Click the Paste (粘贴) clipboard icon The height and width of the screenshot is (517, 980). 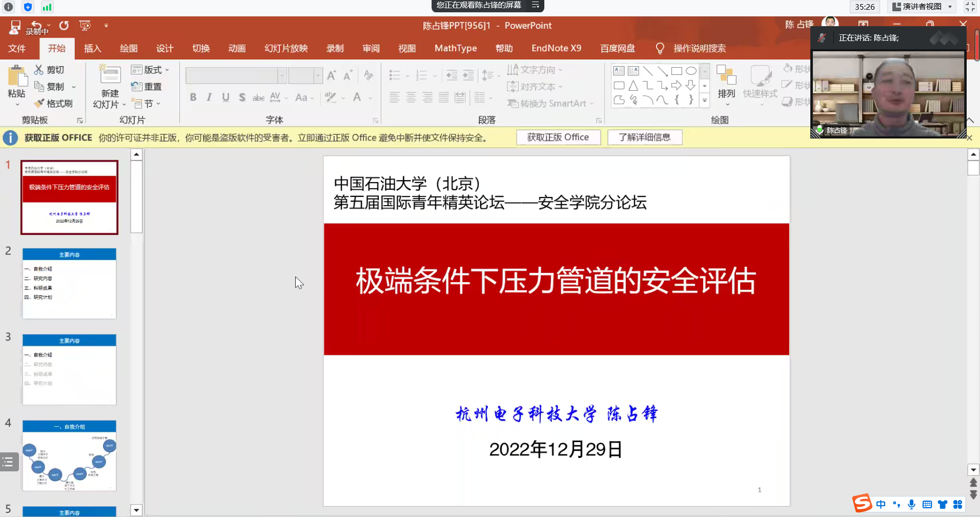click(x=17, y=77)
